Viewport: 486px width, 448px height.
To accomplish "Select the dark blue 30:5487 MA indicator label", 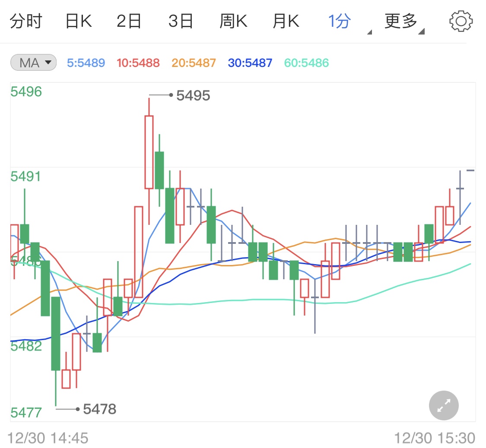I will tap(250, 63).
